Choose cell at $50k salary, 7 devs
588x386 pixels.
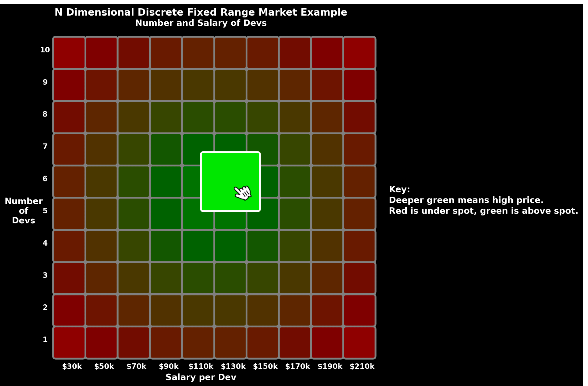click(101, 149)
